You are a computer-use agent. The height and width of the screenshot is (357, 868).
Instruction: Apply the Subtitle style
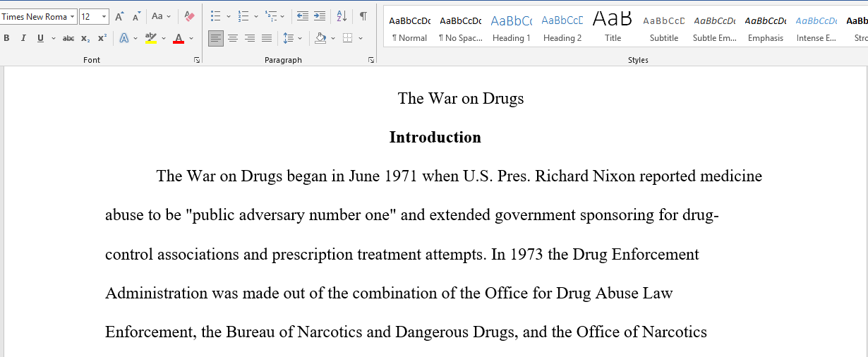point(664,28)
